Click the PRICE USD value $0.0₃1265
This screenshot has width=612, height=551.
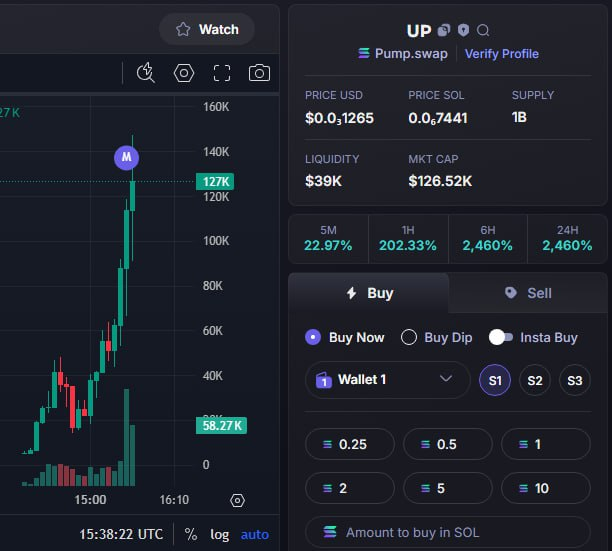(339, 118)
